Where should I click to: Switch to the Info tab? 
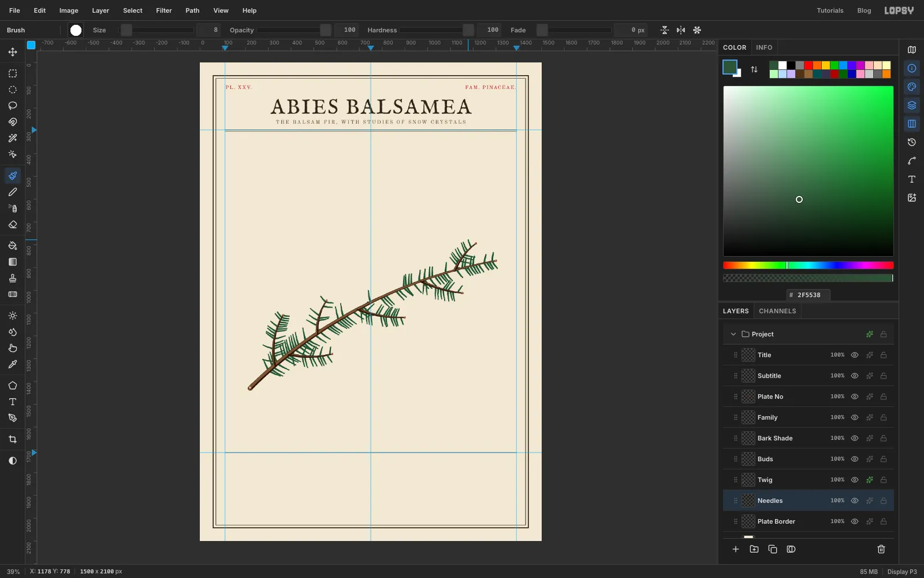764,47
